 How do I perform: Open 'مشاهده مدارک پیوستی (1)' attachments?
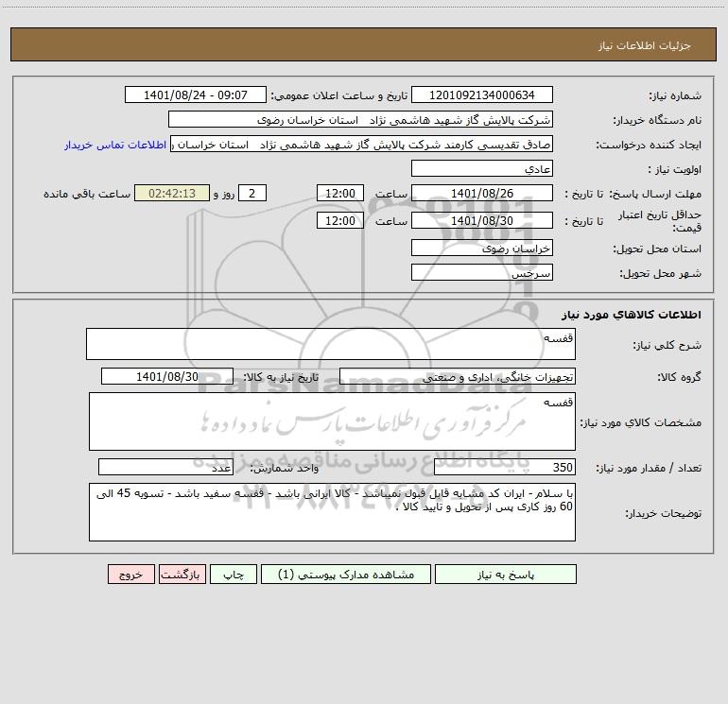346,574
